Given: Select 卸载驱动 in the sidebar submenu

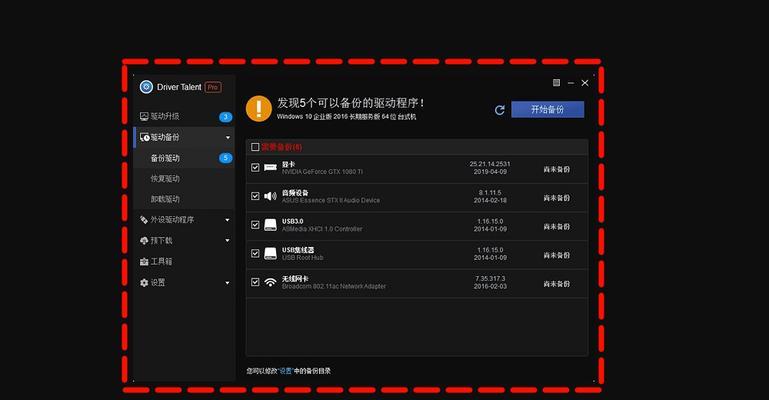Looking at the screenshot, I should [165, 199].
